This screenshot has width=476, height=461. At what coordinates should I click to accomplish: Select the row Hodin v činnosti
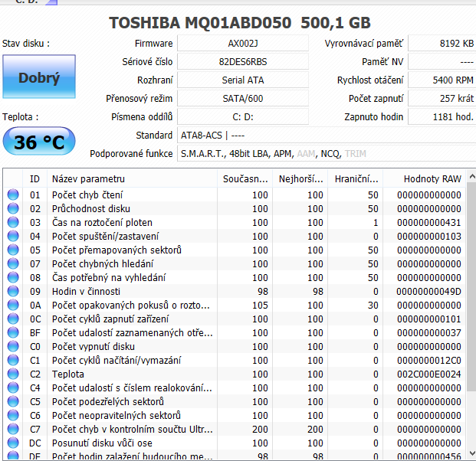click(235, 291)
